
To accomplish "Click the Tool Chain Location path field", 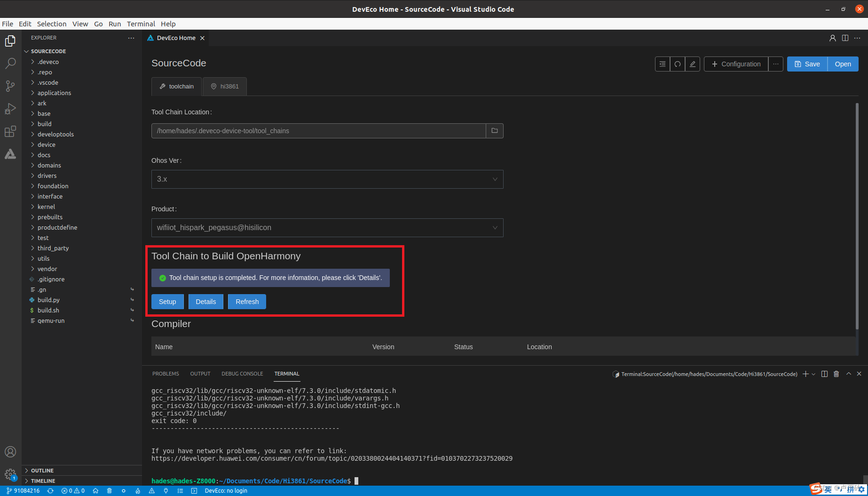I will click(318, 131).
